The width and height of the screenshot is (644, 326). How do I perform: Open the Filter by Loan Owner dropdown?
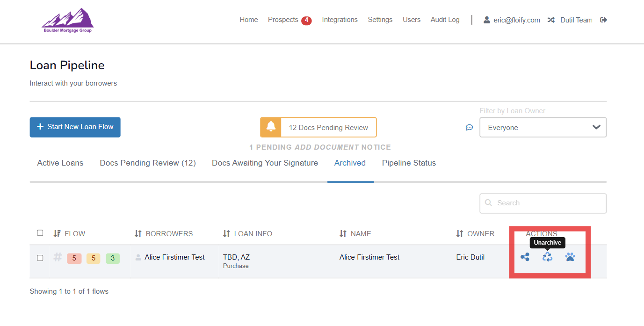click(543, 127)
